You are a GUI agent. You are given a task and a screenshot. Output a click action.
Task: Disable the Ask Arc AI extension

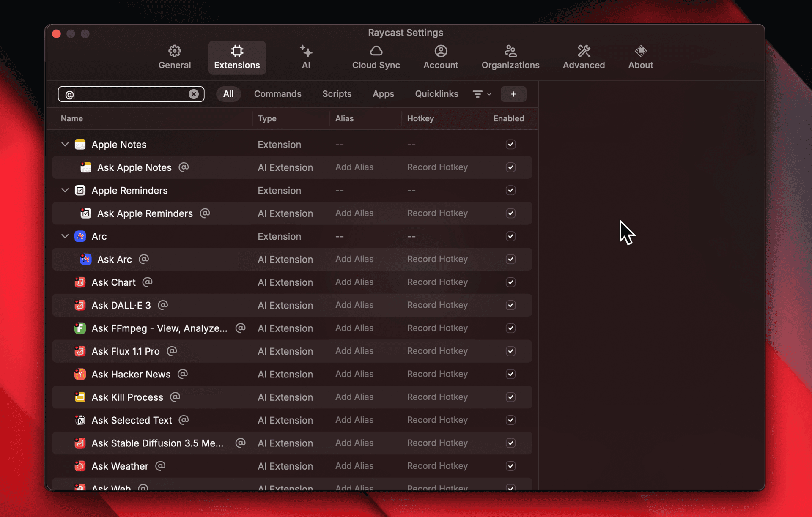[x=510, y=259]
